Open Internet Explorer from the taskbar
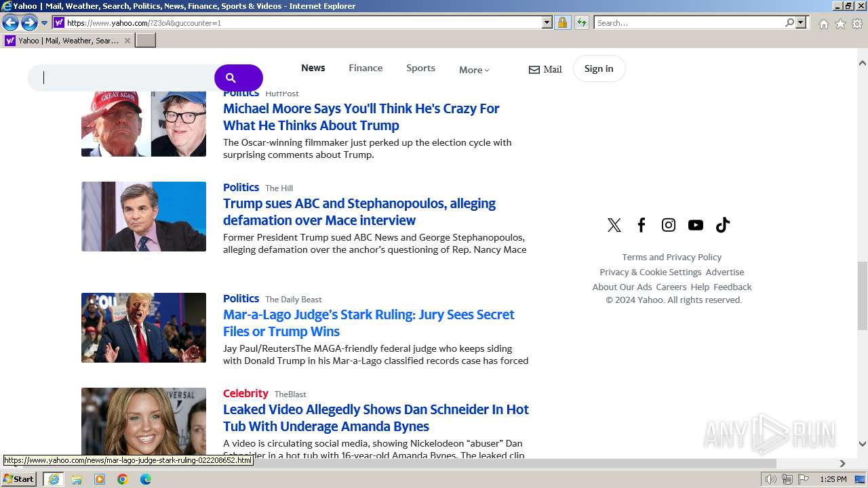The height and width of the screenshot is (488, 868). 54,479
